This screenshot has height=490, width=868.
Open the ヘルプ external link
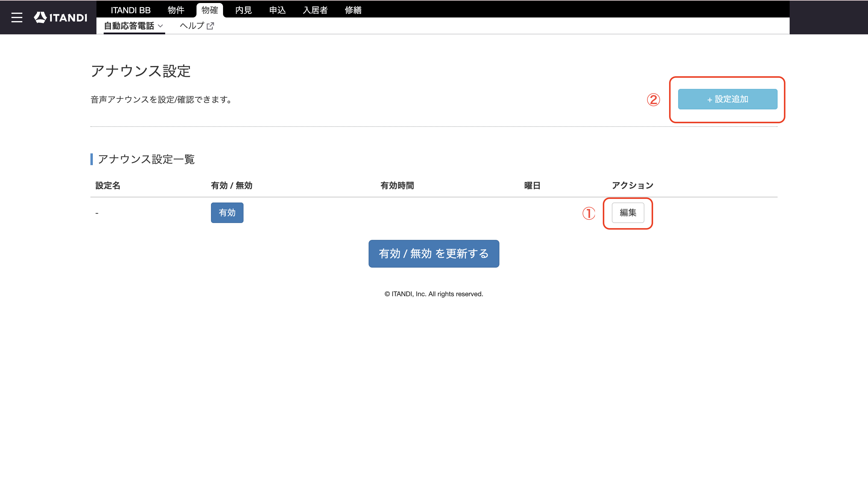pos(197,26)
